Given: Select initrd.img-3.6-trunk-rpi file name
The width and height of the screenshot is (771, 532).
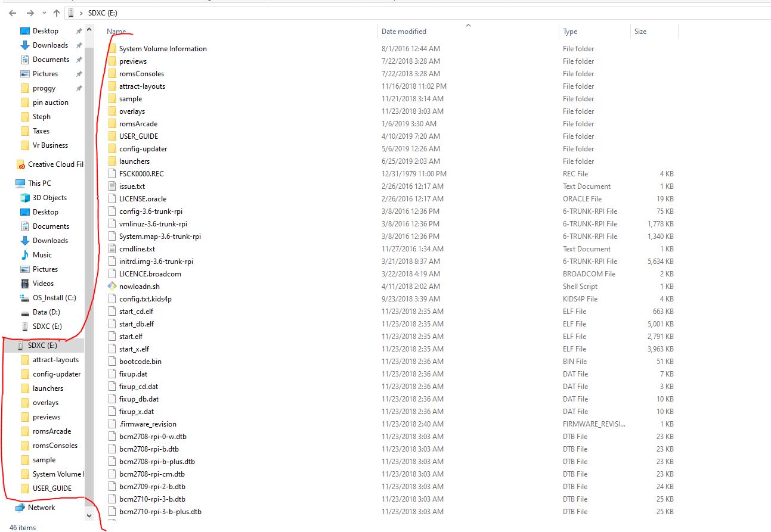Looking at the screenshot, I should tap(156, 262).
